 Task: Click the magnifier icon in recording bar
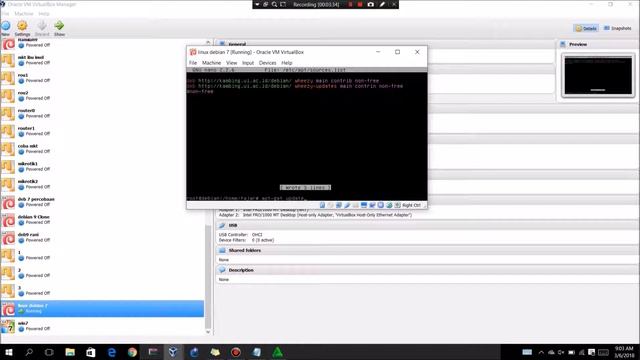[274, 4]
